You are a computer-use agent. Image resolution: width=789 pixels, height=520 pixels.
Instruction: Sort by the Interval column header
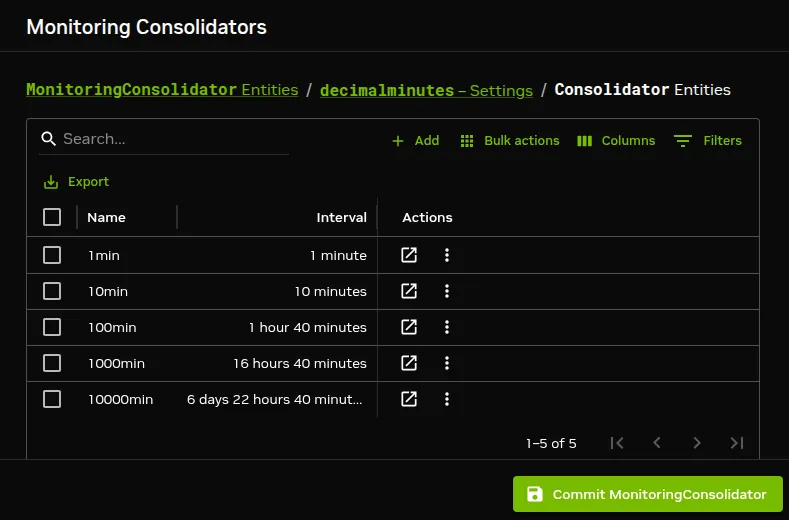coord(341,217)
